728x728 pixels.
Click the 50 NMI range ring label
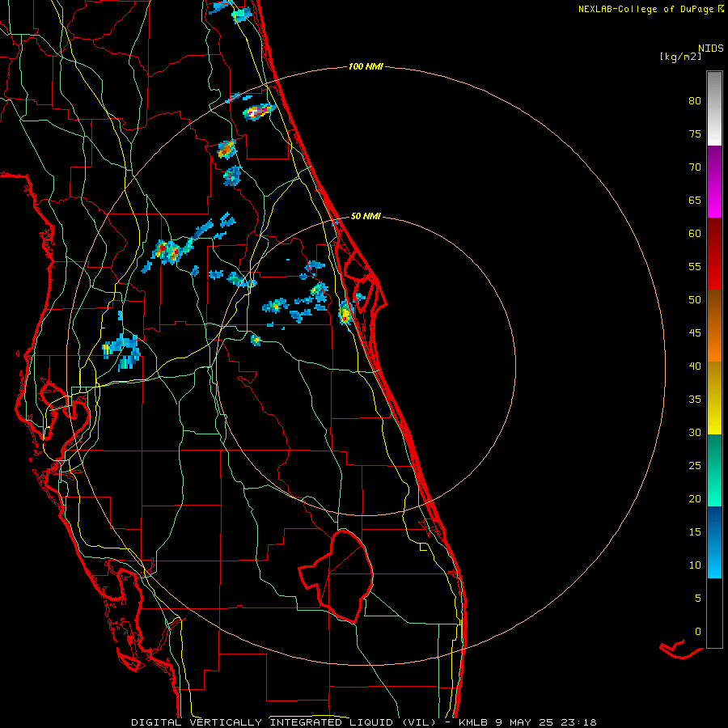point(366,216)
